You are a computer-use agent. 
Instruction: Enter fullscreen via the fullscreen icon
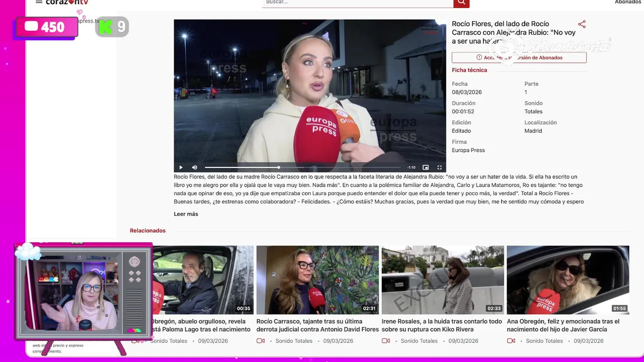point(439,167)
